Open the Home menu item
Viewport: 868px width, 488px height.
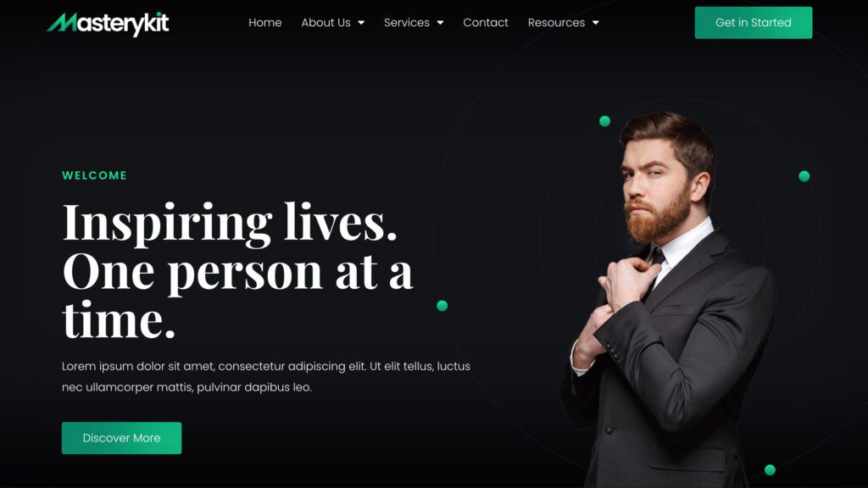(x=265, y=23)
